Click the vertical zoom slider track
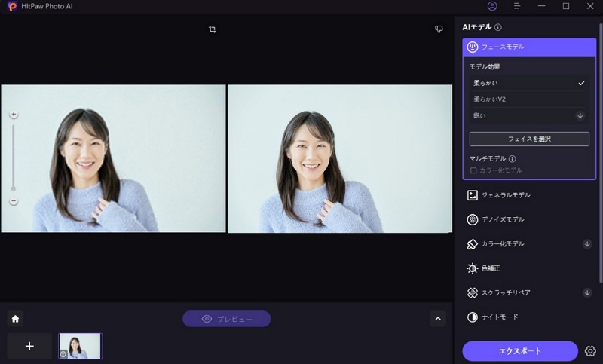The height and width of the screenshot is (364, 603). tap(14, 158)
